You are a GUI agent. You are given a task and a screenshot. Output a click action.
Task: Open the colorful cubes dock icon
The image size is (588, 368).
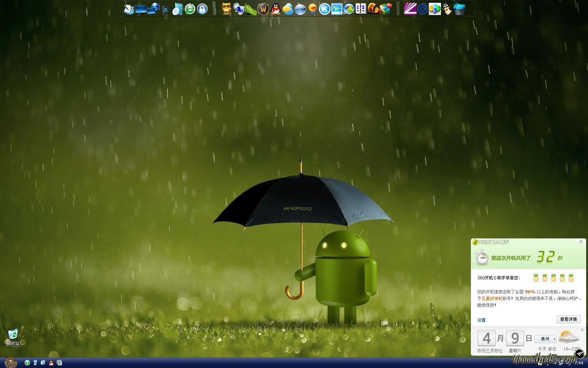click(385, 9)
